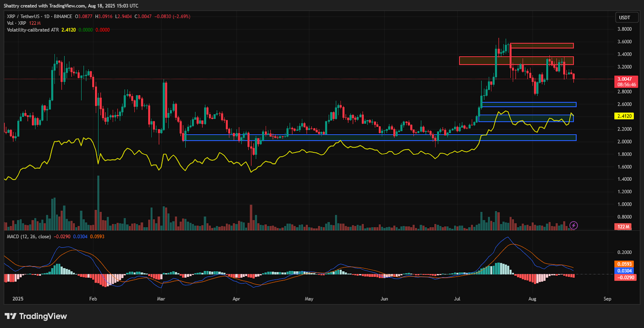Select the Vol · XRP volume legend
Screen dimensions: 644x328
(17, 23)
